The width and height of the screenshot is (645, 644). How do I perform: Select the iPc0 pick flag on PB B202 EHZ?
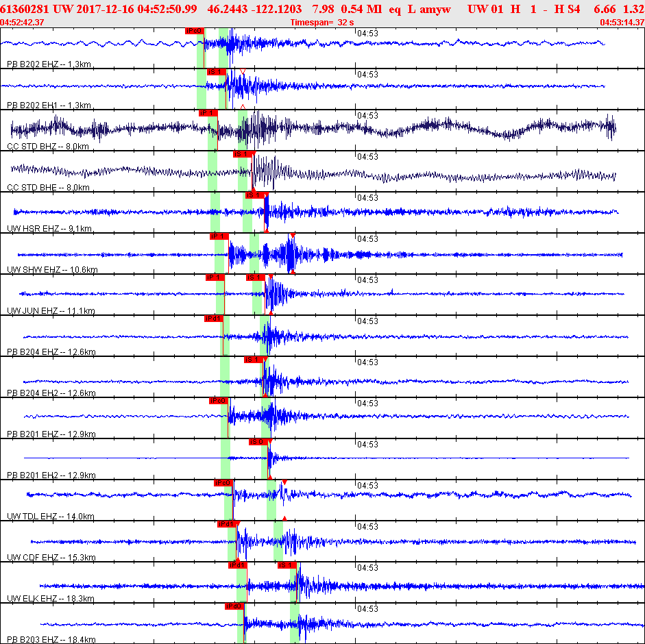(194, 31)
